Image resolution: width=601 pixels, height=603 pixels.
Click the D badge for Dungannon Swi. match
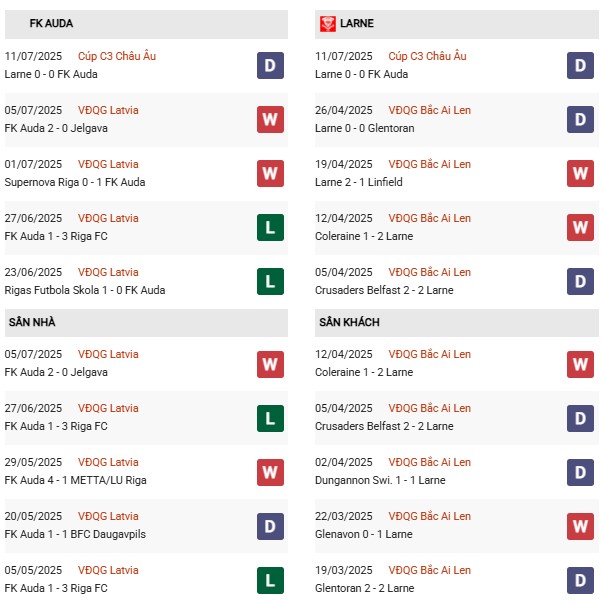coord(580,472)
